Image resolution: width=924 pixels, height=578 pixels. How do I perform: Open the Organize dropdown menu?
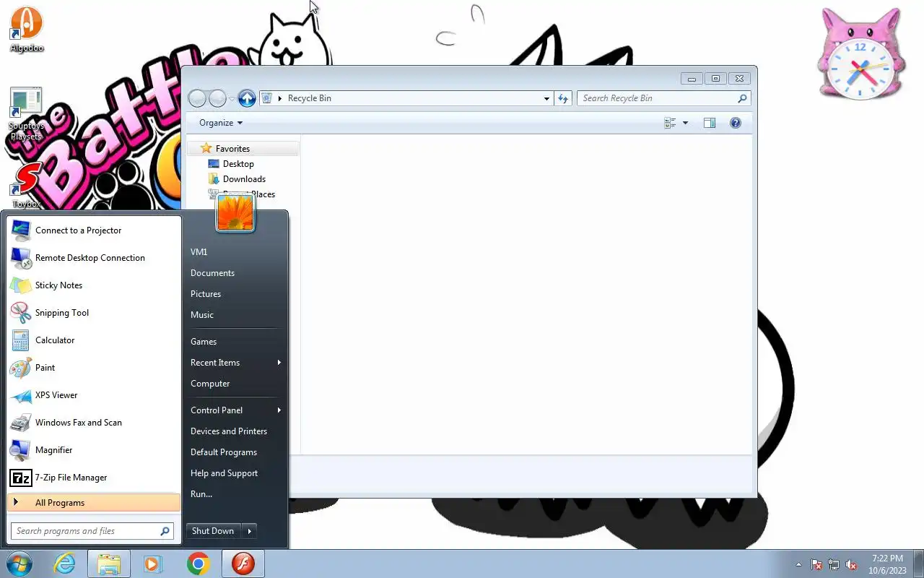[221, 123]
